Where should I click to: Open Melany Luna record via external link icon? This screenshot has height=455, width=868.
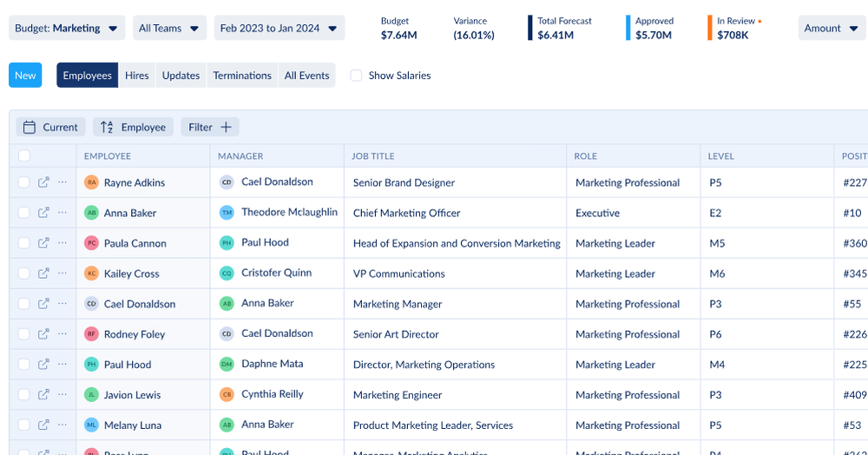click(43, 425)
